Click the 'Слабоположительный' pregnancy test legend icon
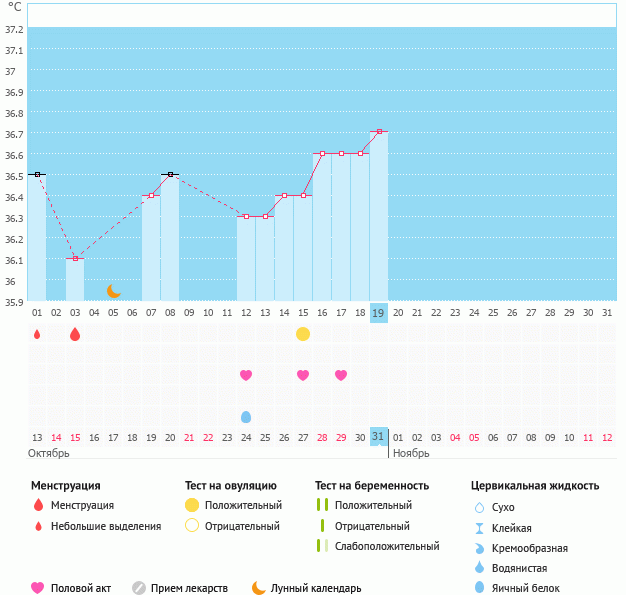This screenshot has width=626, height=595. (x=321, y=546)
